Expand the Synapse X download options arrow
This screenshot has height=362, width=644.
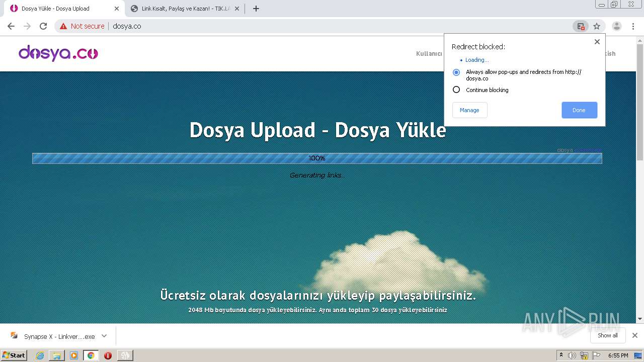[104, 336]
